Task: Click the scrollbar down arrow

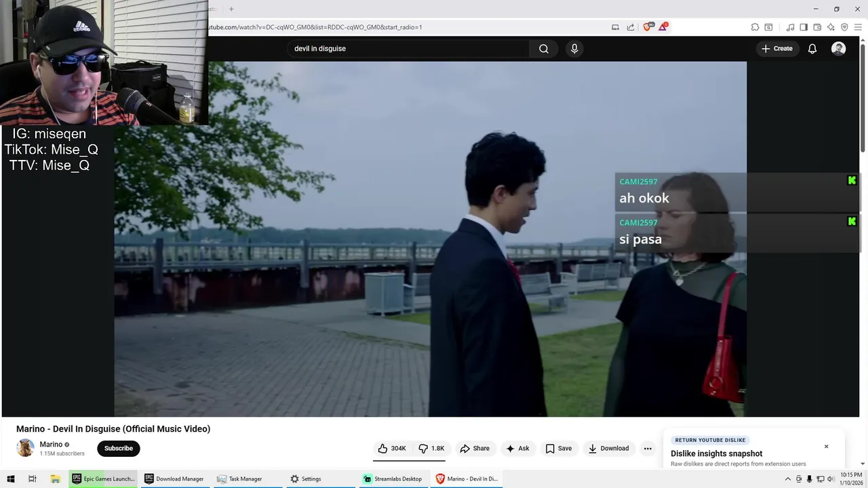Action: click(863, 464)
